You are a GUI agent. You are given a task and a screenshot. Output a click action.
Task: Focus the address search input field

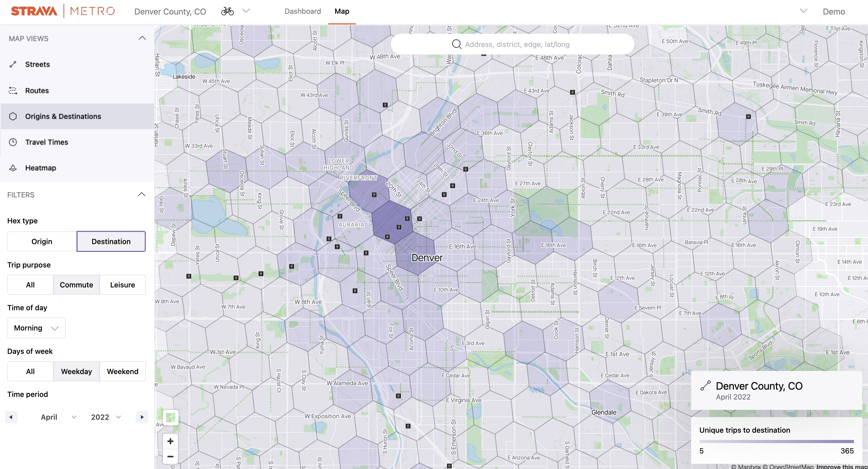click(x=512, y=44)
